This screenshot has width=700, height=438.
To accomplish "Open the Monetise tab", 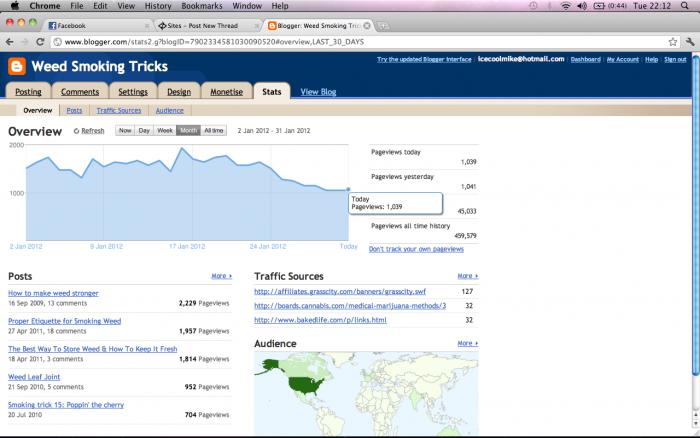I will pos(227,92).
